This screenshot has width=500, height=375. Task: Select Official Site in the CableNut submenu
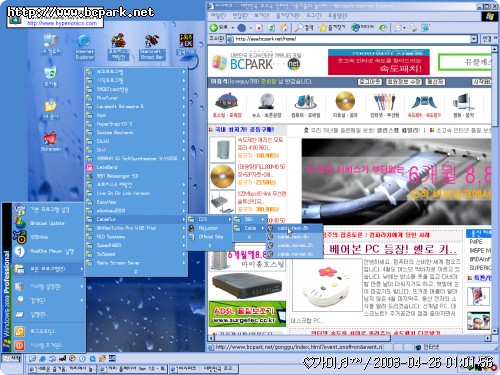click(210, 237)
